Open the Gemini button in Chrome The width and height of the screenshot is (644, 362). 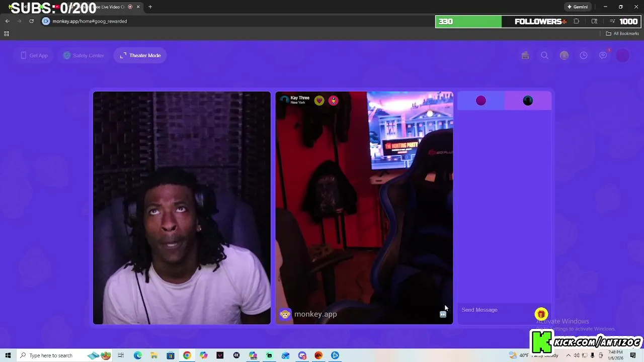[577, 7]
